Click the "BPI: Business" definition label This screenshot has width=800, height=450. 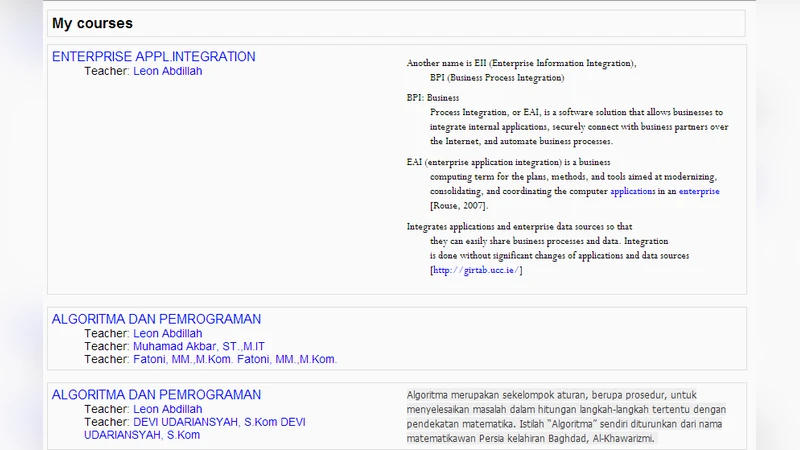click(x=432, y=98)
